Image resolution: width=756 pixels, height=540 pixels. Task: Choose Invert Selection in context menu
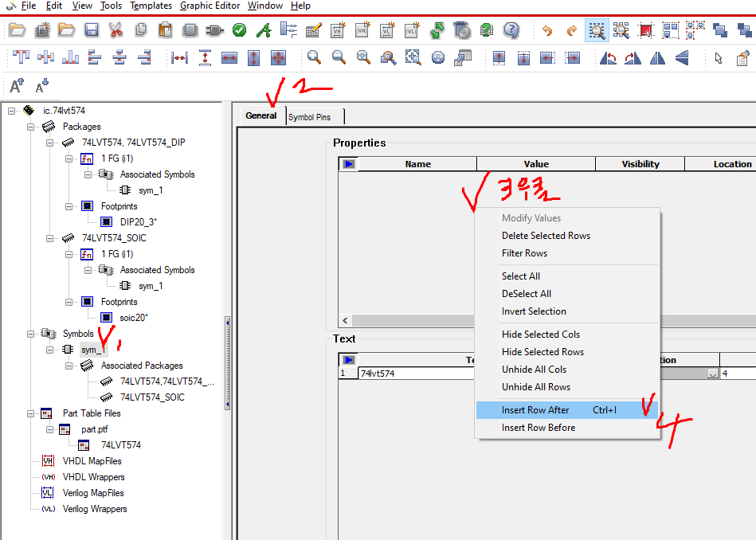(567, 311)
